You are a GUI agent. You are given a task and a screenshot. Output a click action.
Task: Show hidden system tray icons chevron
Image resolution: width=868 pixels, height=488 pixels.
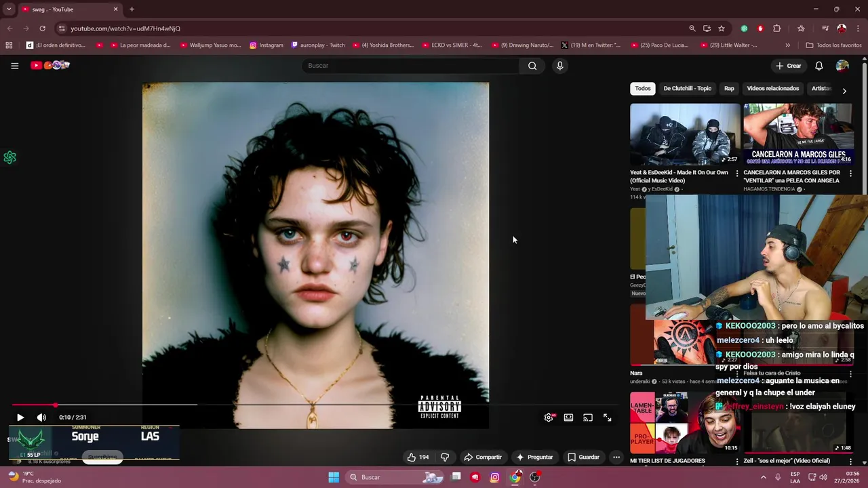click(764, 477)
